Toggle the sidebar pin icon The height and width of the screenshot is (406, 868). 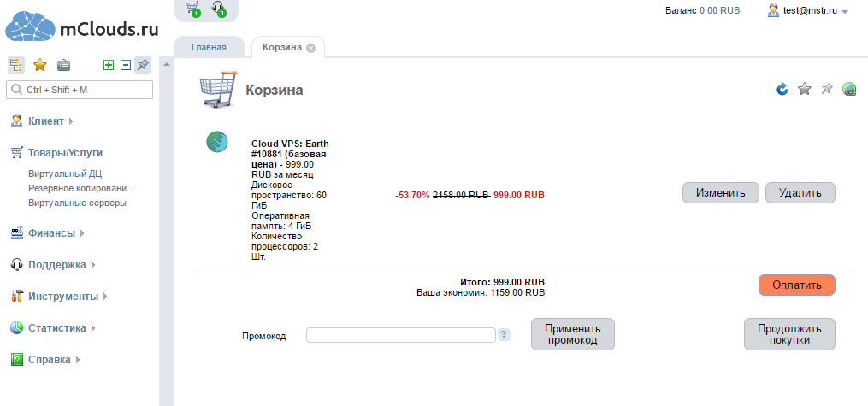[143, 65]
